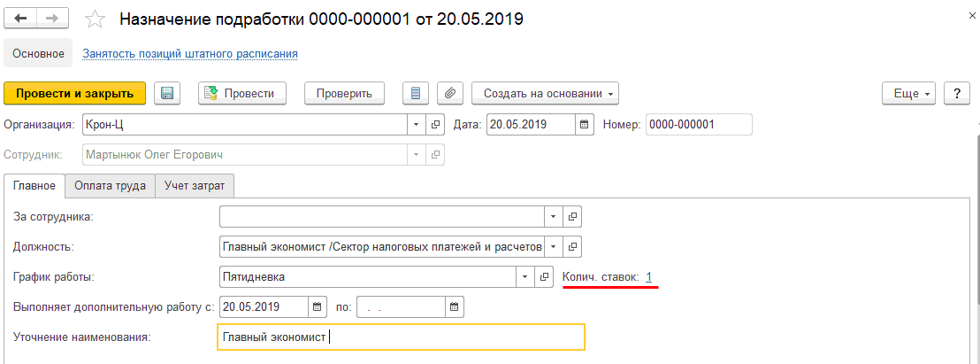Open the 'Учет затрат' tab
This screenshot has height=364, width=980.
click(x=195, y=186)
